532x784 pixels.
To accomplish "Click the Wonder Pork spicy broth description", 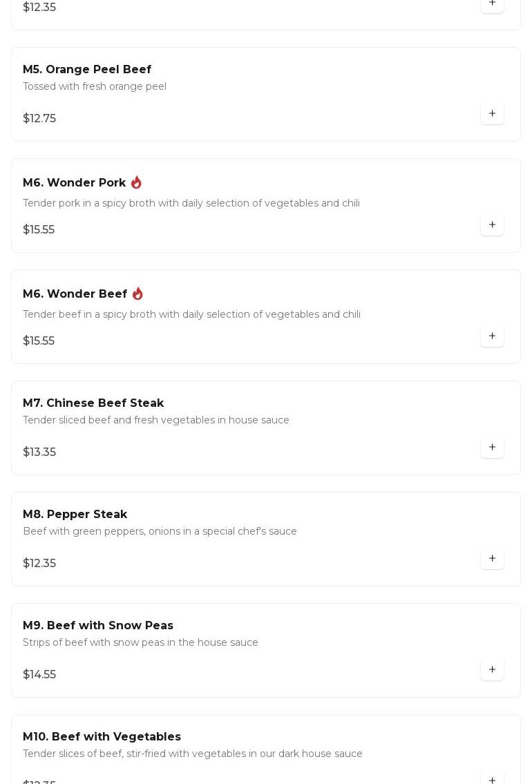I will click(x=191, y=203).
